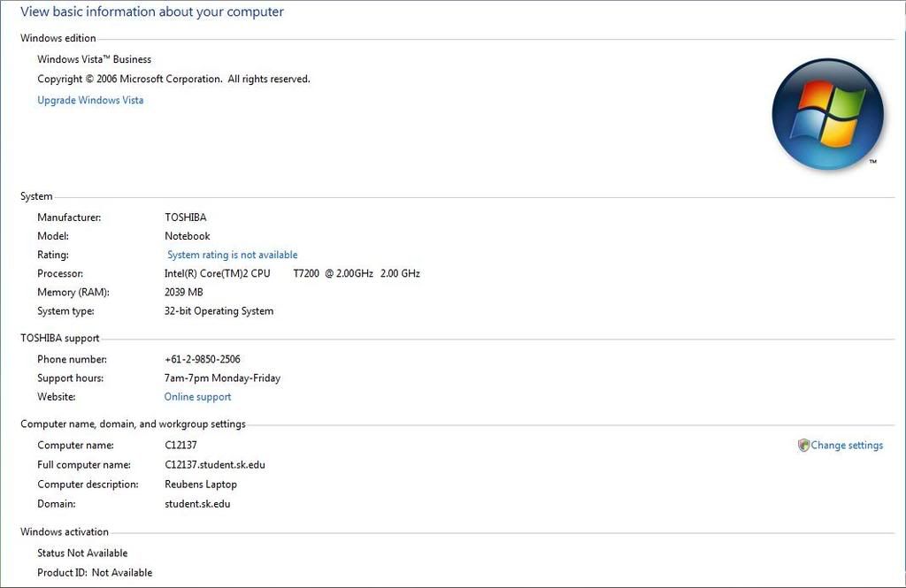The height and width of the screenshot is (588, 906).
Task: Click the TOSHIBA manufacturer value
Action: (186, 218)
